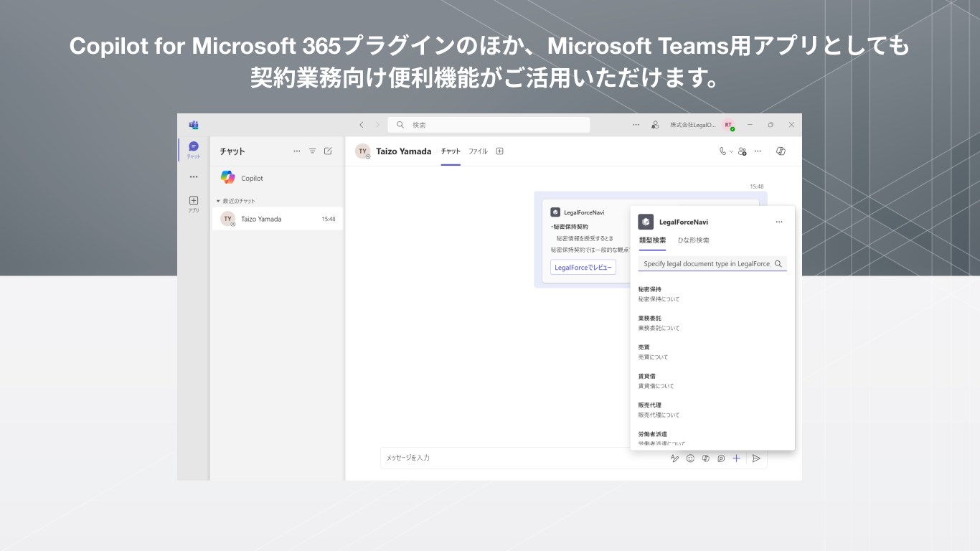Screen dimensions: 980x551
Task: Add a new tab with plus icon
Action: click(x=500, y=151)
